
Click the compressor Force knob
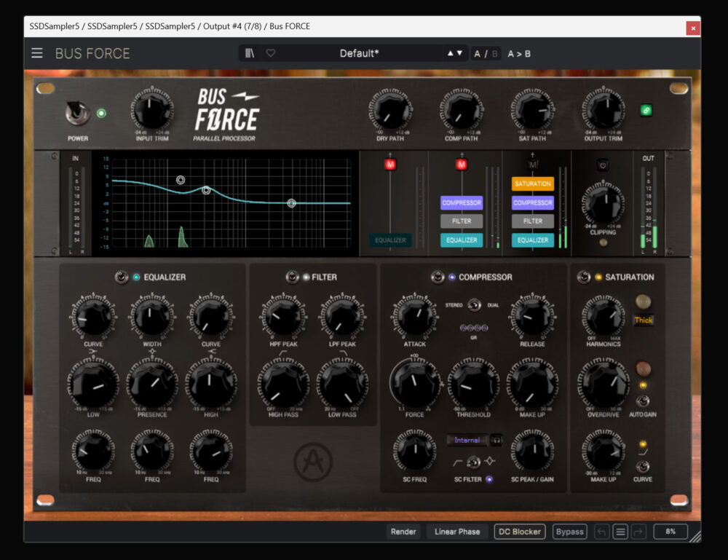tap(415, 383)
